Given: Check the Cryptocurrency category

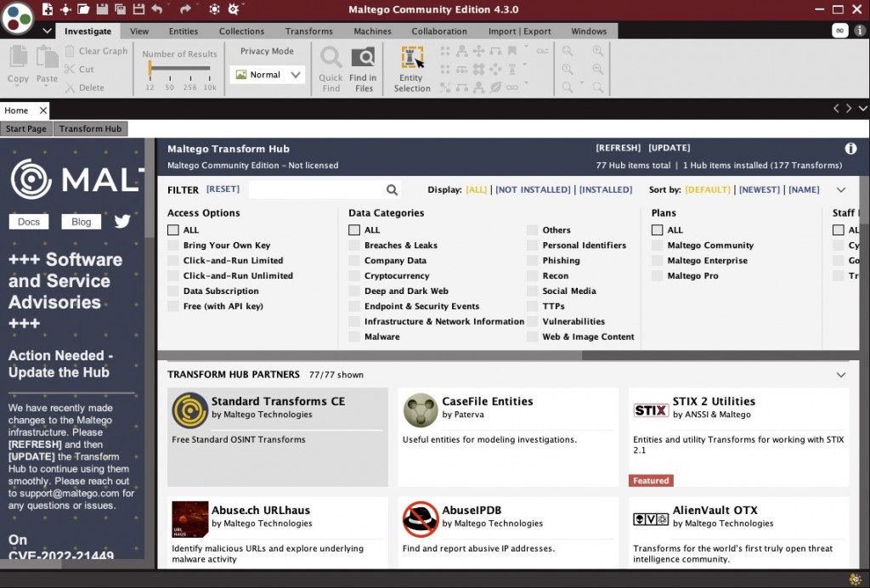Looking at the screenshot, I should tap(354, 275).
